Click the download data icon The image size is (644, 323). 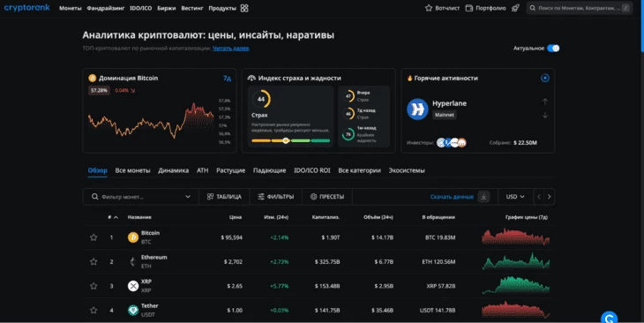(x=483, y=197)
